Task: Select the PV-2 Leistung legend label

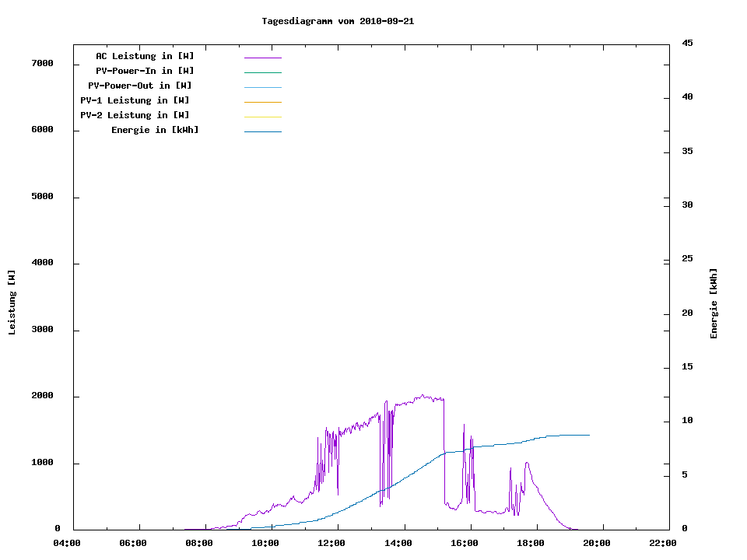Action: (135, 115)
